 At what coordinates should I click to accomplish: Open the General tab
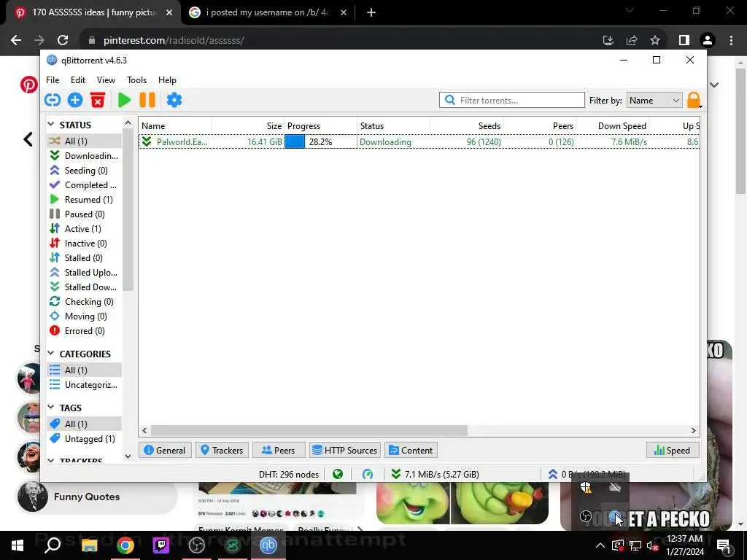[165, 450]
